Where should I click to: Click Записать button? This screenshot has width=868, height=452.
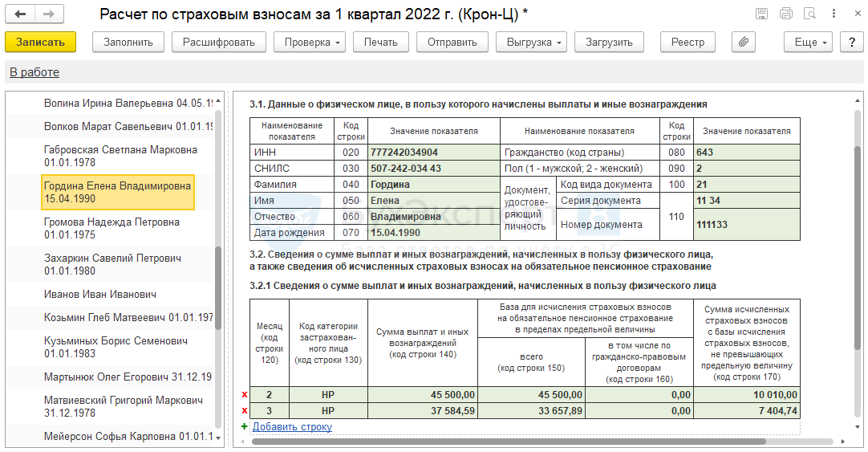(40, 42)
